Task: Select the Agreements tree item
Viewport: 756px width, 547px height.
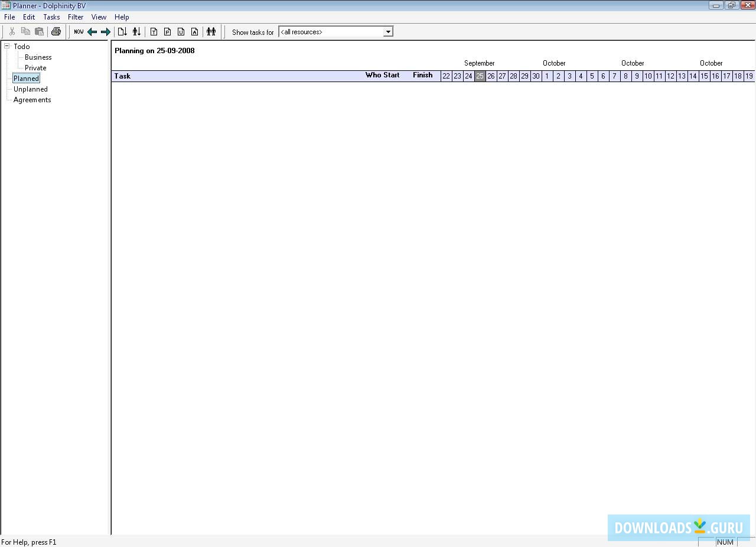Action: (x=32, y=100)
